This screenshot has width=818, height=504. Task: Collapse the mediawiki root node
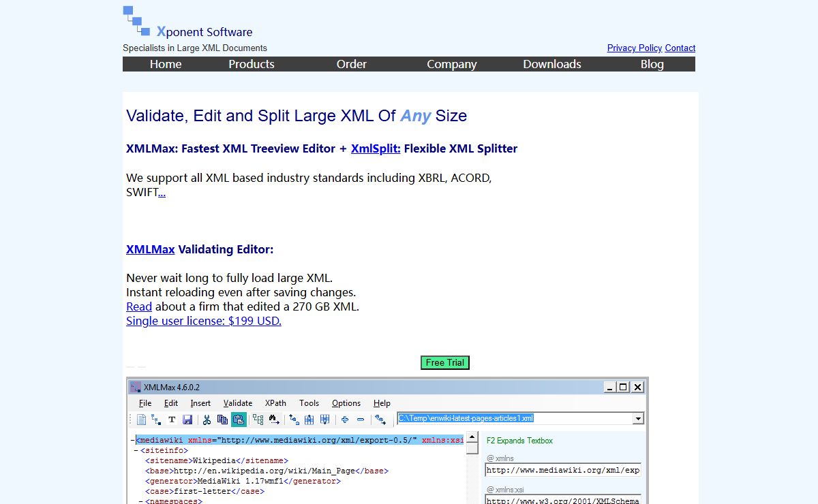133,440
